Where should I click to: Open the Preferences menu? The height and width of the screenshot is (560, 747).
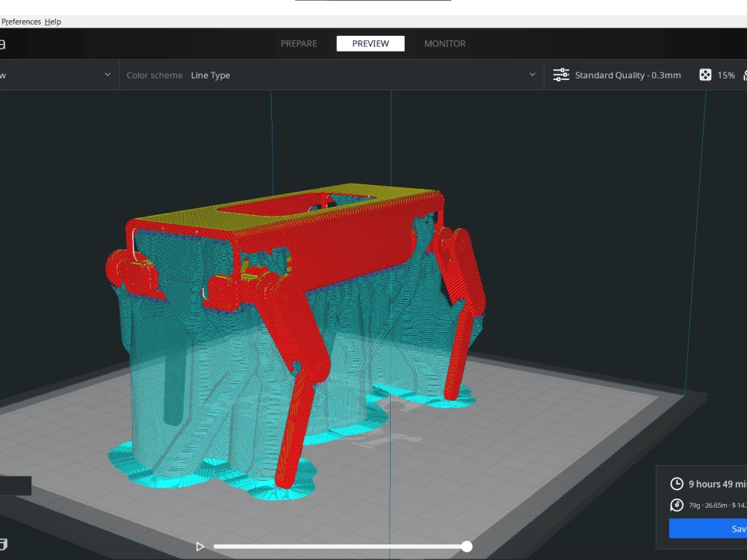point(20,22)
